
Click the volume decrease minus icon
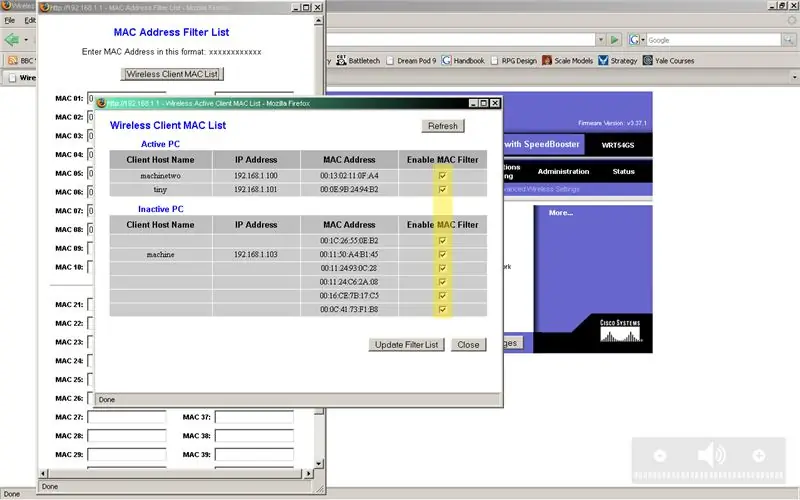point(660,455)
